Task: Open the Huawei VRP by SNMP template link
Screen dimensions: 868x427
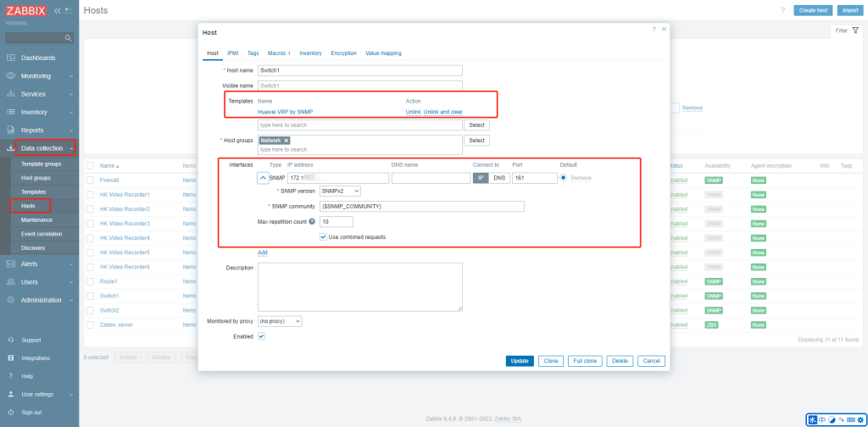Action: 285,112
